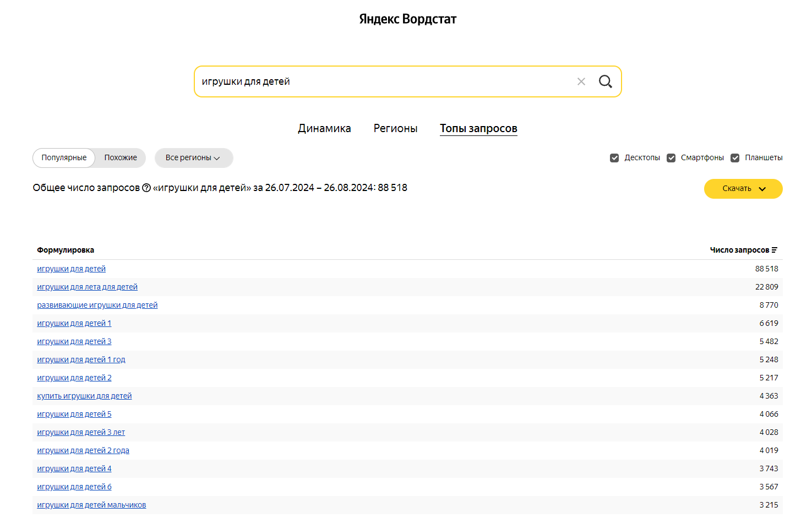Click the Яндекс Вордстат header logo text

(407, 18)
